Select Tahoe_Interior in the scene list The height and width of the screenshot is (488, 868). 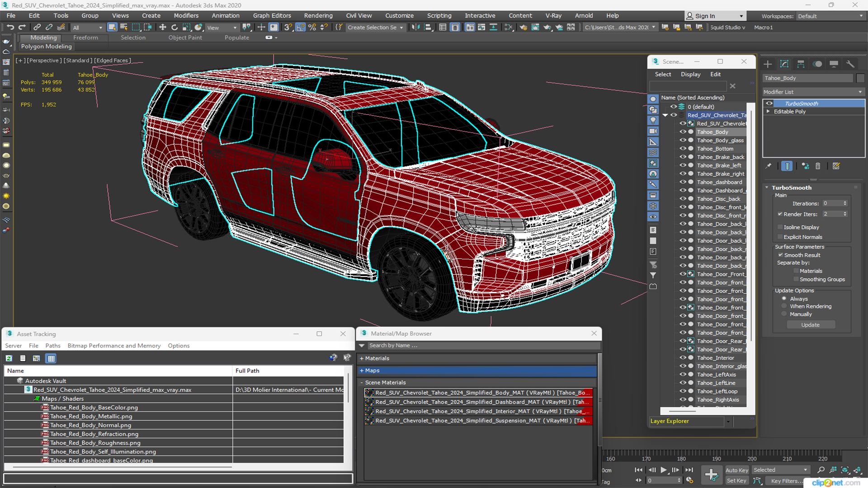point(715,358)
